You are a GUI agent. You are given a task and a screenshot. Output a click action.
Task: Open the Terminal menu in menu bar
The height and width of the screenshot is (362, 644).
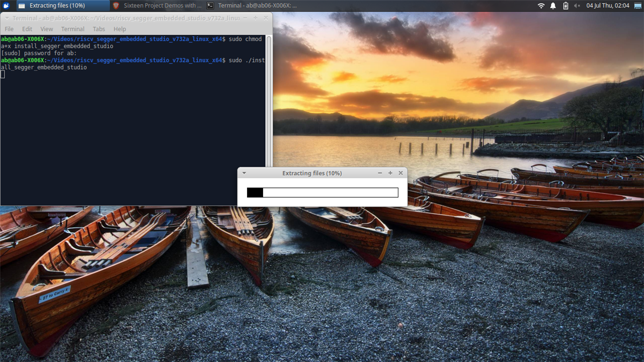(x=73, y=29)
